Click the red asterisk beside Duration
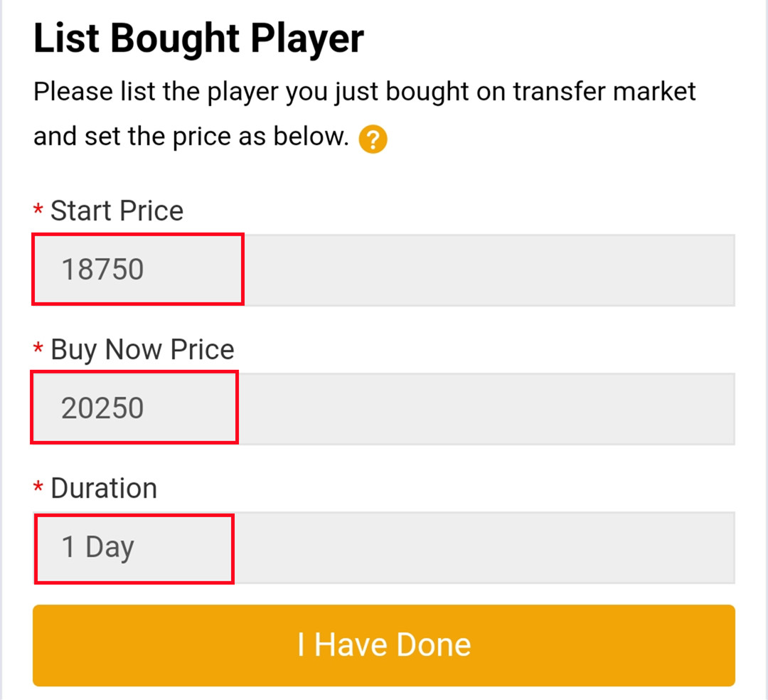 tap(38, 489)
